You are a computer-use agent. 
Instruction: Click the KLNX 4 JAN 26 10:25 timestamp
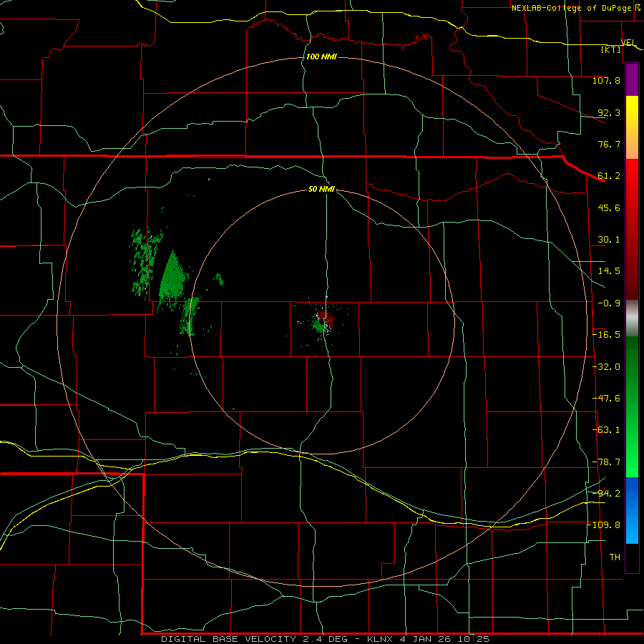(429, 639)
